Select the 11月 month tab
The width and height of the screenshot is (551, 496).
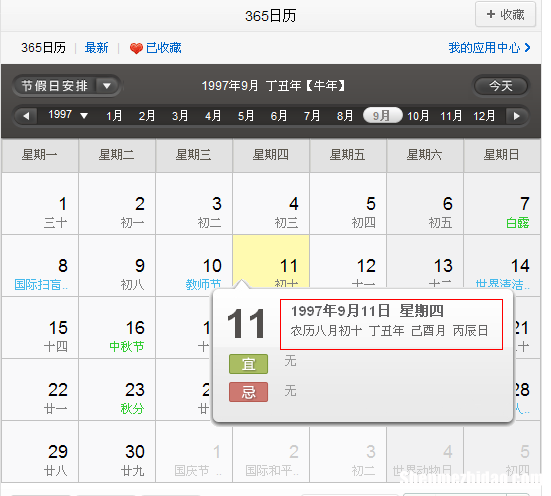click(x=451, y=116)
